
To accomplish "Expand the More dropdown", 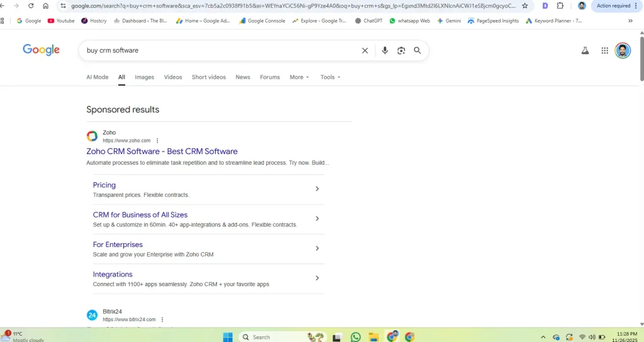I will point(299,77).
